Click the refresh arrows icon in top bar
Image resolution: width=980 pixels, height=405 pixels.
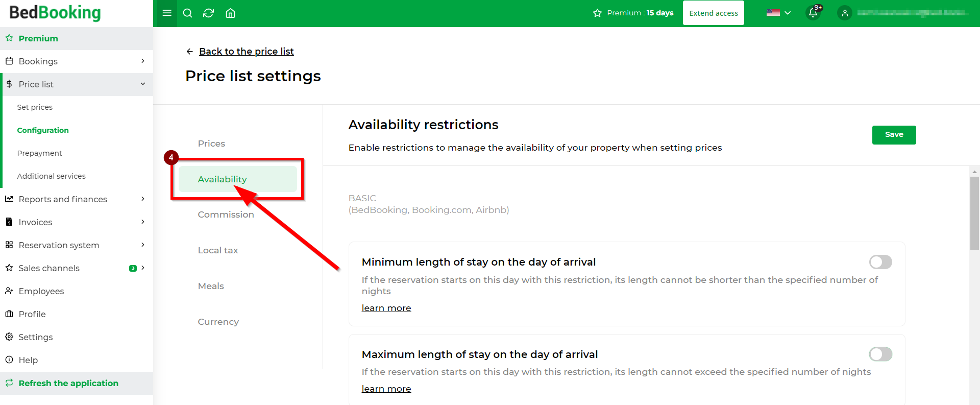click(208, 13)
